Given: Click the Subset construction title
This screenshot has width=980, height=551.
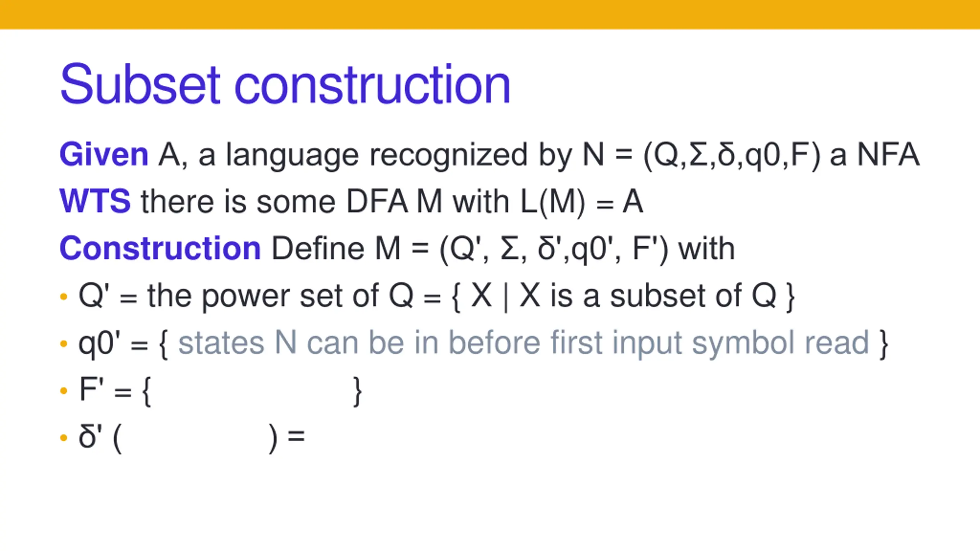Looking at the screenshot, I should click(285, 84).
